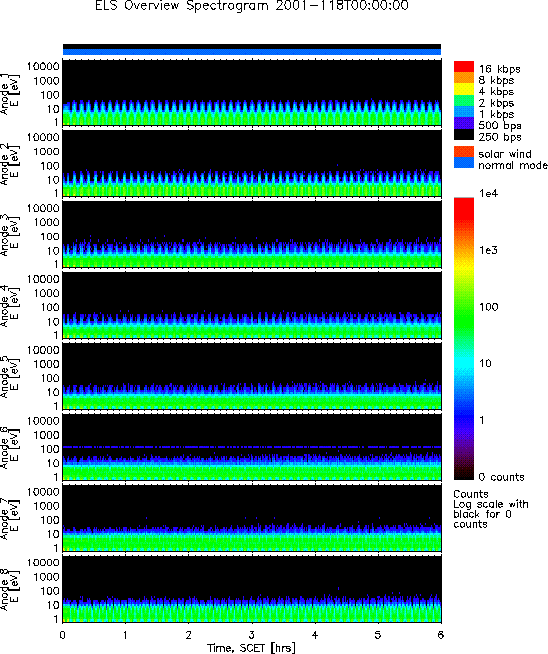The width and height of the screenshot is (548, 654).
Task: Click the blue 100 eV line in Anode 6
Action: coord(252,447)
